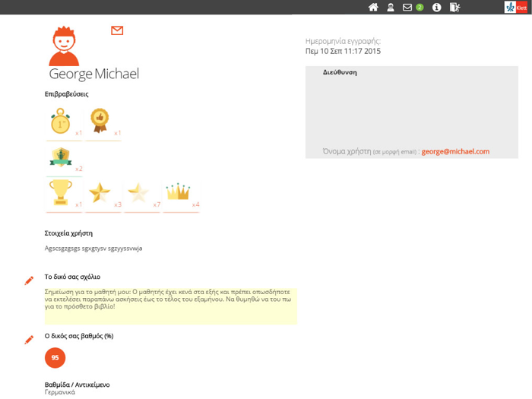Select the stopwatch award badge

point(61,121)
